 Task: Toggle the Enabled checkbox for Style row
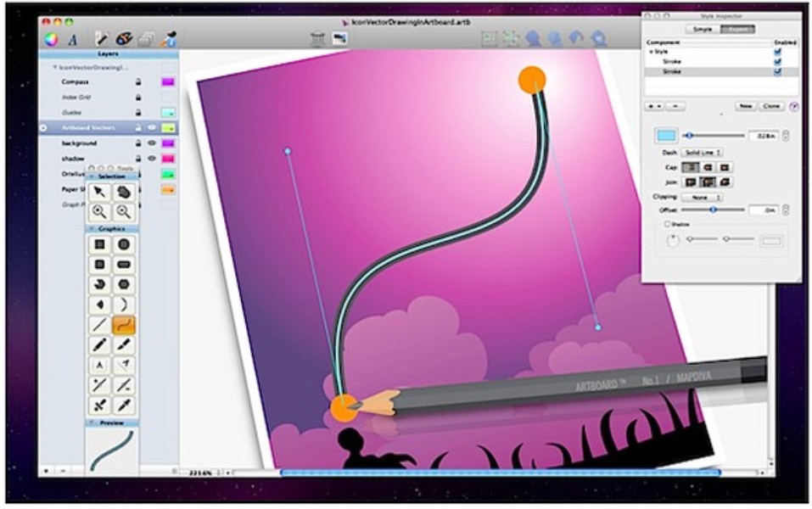tap(777, 53)
